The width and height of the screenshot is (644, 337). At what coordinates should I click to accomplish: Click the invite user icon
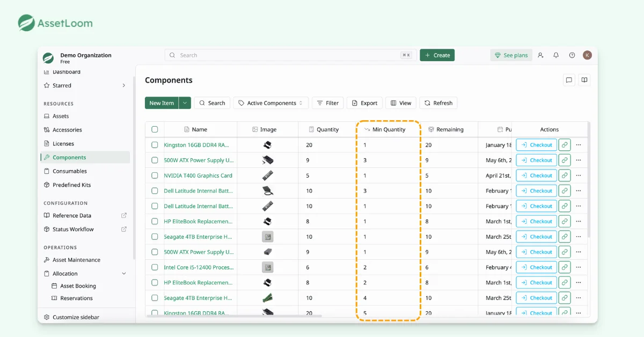[540, 55]
